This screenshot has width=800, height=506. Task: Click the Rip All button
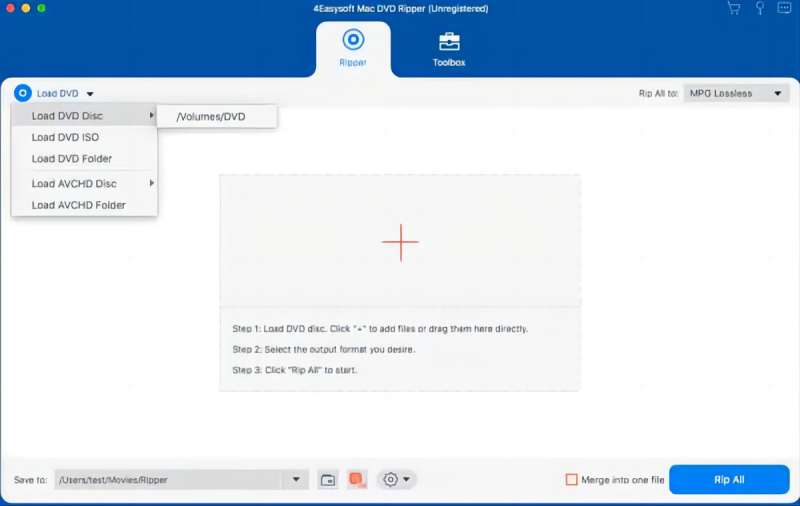click(x=729, y=479)
